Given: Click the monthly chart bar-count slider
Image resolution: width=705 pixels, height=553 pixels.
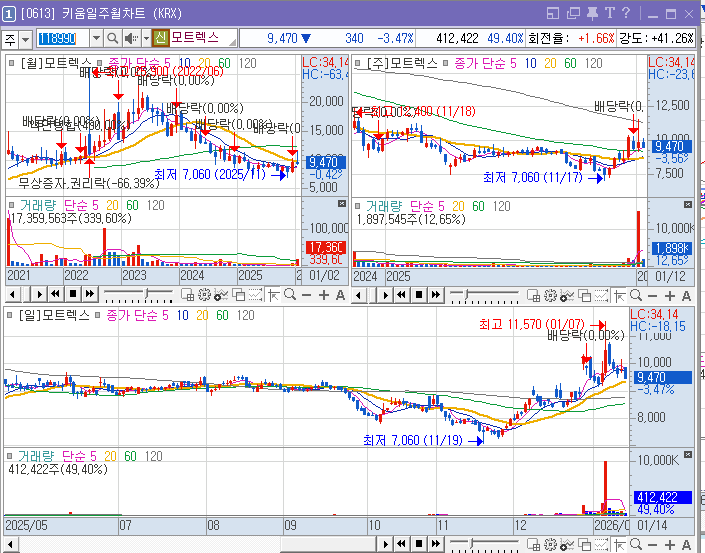Looking at the screenshot, I should click(x=138, y=295).
